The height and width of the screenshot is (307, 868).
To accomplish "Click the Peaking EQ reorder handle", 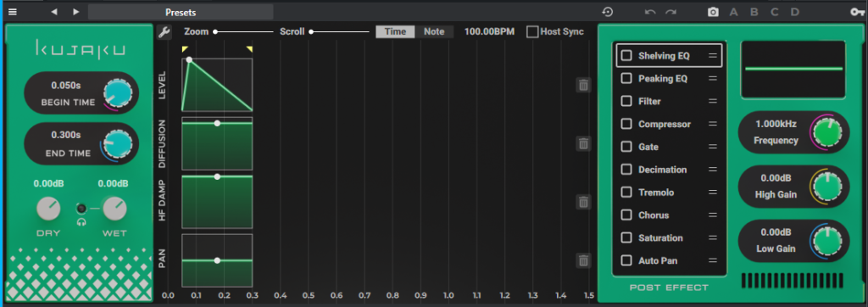I will point(712,78).
